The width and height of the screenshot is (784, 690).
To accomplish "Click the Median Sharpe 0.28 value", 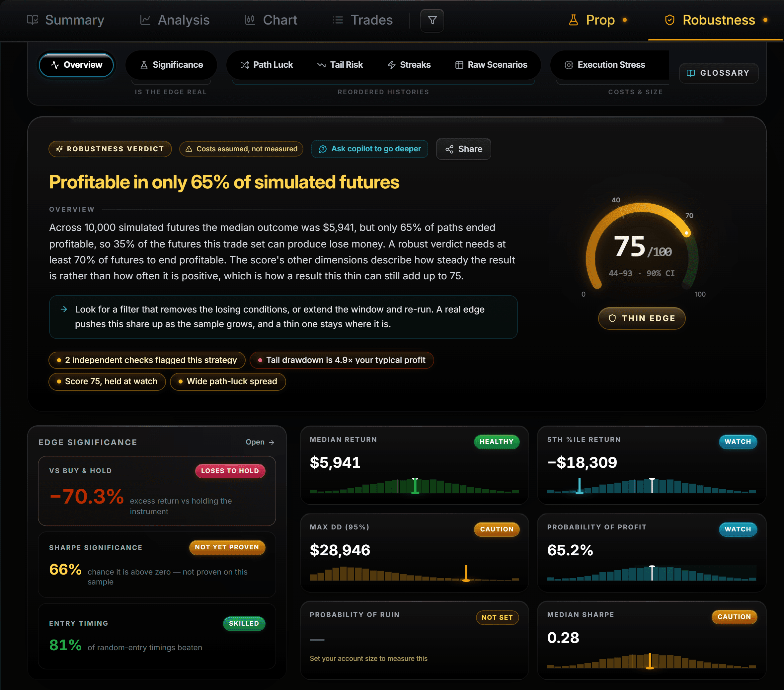I will pyautogui.click(x=563, y=638).
